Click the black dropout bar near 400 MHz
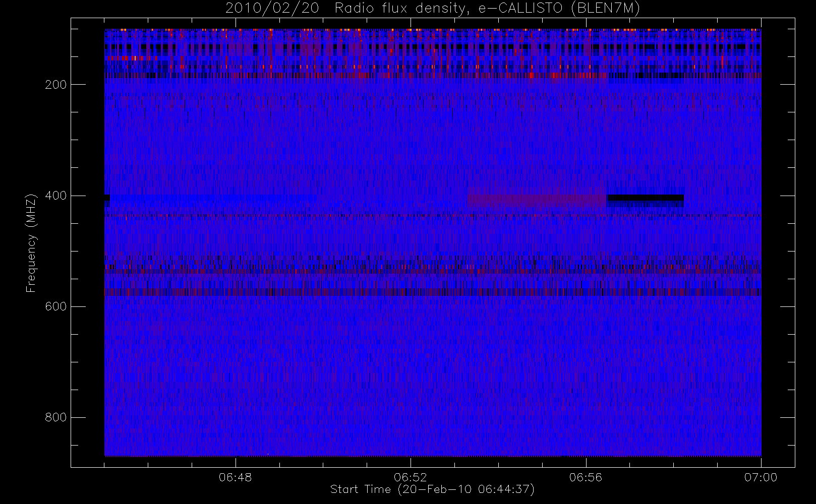Image resolution: width=816 pixels, height=504 pixels. coord(646,198)
